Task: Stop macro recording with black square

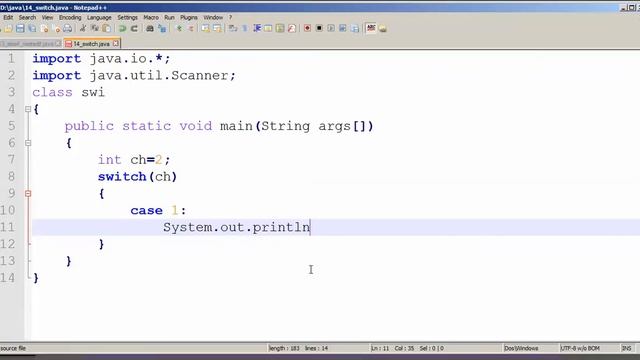Action: (319, 28)
